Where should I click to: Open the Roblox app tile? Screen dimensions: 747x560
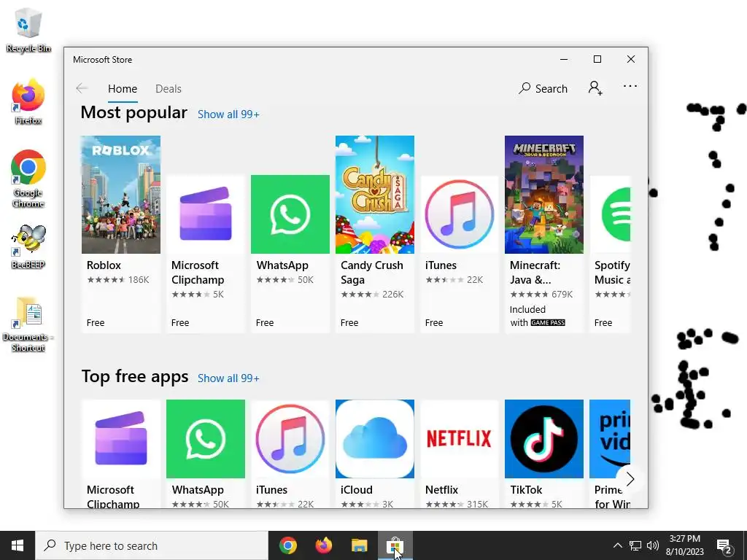pyautogui.click(x=121, y=234)
